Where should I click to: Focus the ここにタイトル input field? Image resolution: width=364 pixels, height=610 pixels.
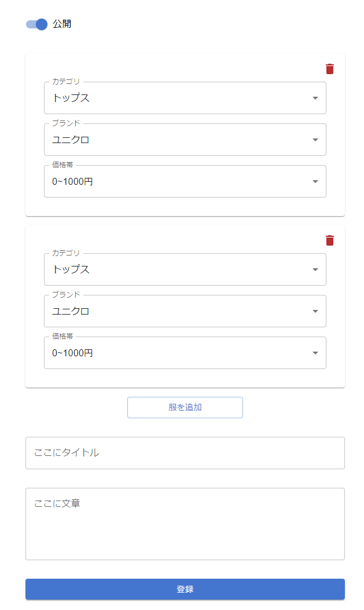click(x=185, y=453)
